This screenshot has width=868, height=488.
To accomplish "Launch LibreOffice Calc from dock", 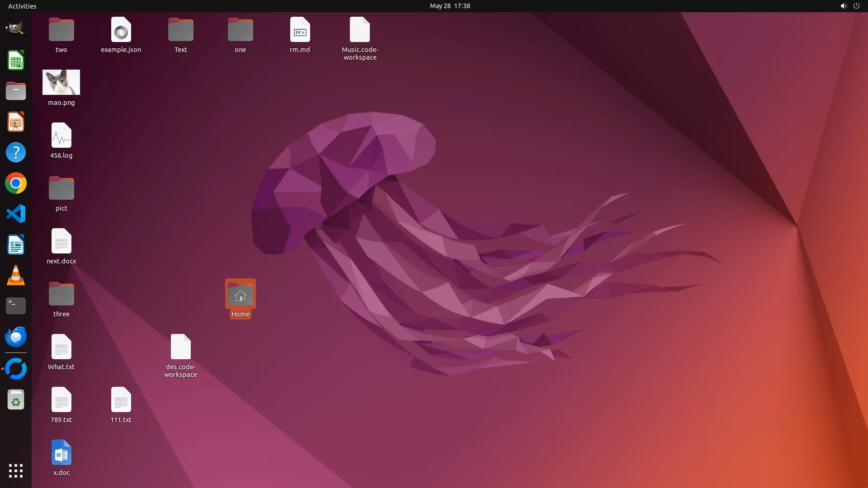I will 15,60.
